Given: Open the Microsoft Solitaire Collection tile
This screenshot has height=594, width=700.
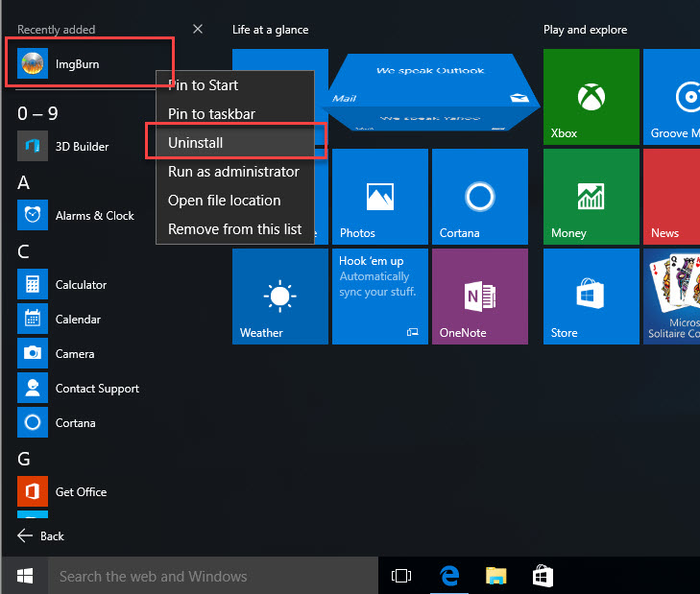Looking at the screenshot, I should pos(671,297).
